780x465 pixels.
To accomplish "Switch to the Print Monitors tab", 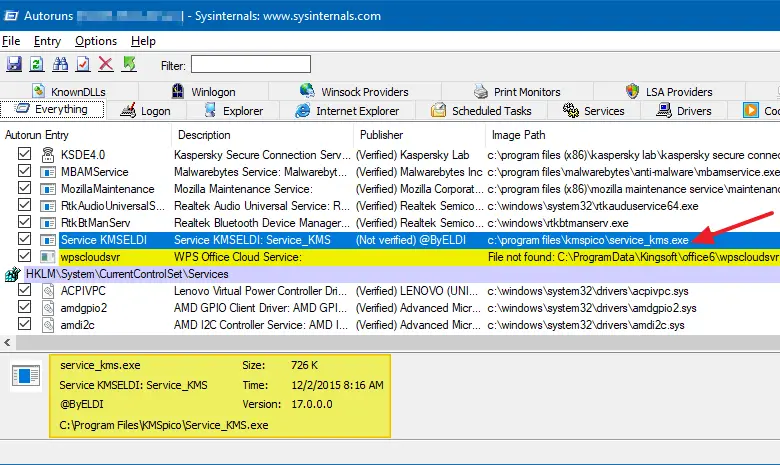I will click(517, 92).
